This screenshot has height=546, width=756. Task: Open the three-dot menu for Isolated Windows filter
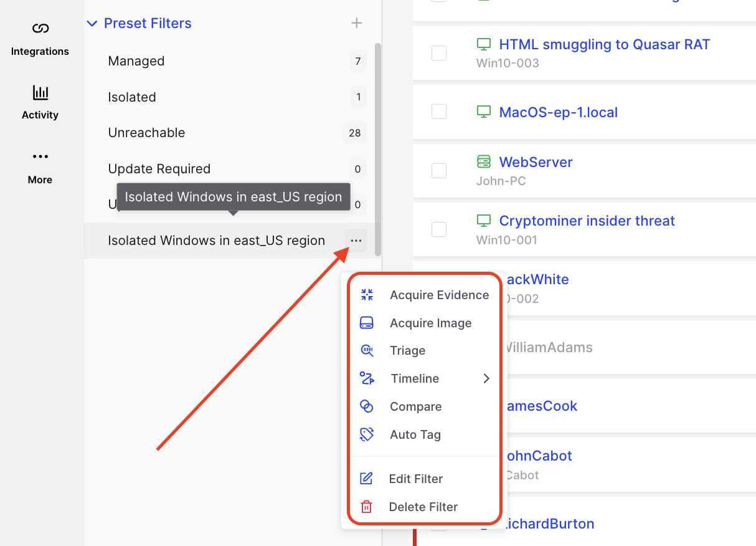tap(356, 241)
